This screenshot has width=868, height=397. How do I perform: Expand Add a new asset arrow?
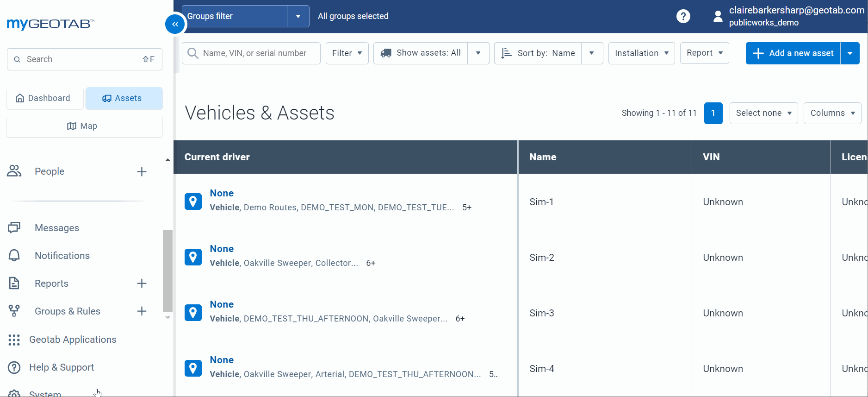(x=850, y=53)
